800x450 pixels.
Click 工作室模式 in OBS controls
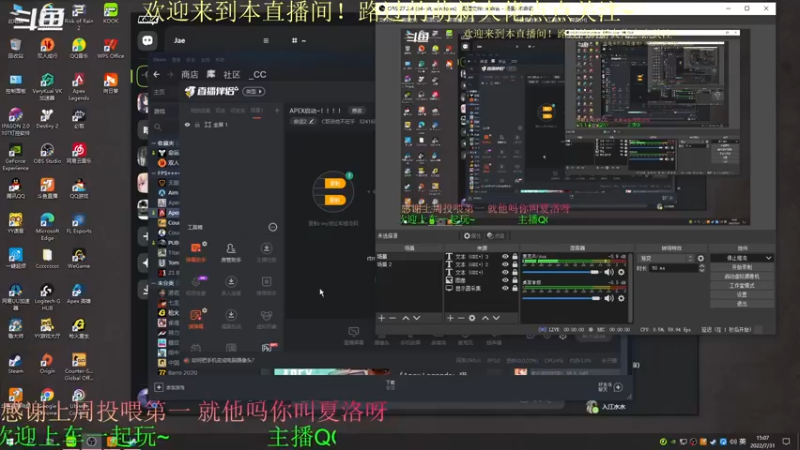point(742,286)
